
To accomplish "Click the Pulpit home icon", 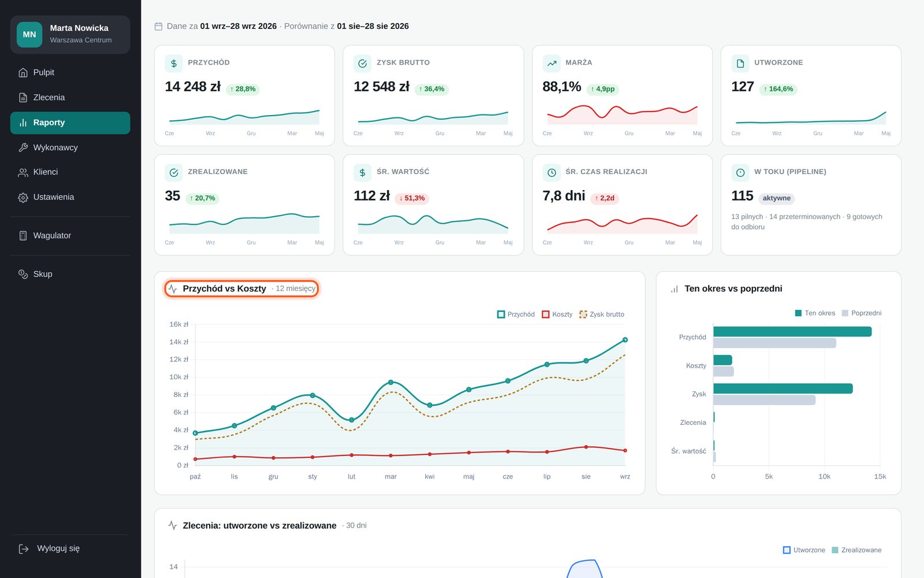I will [23, 73].
